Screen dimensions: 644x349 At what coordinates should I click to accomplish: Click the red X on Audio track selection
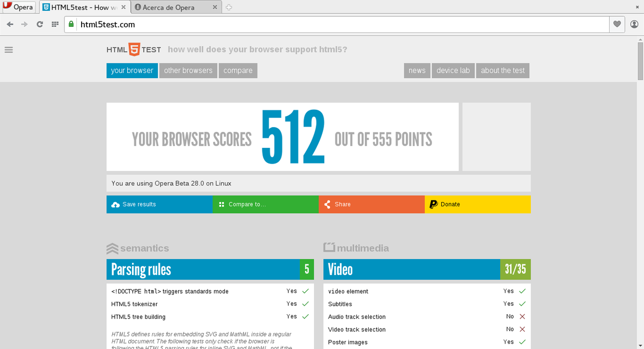point(522,316)
